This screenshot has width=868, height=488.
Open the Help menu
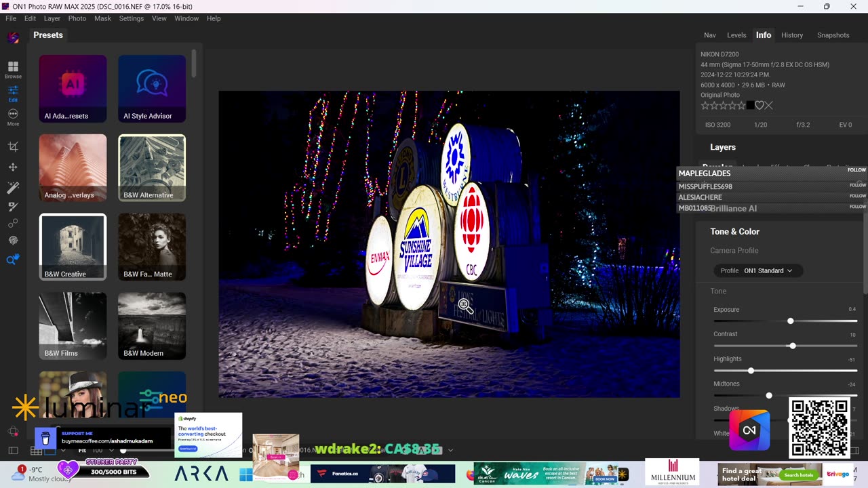(214, 18)
